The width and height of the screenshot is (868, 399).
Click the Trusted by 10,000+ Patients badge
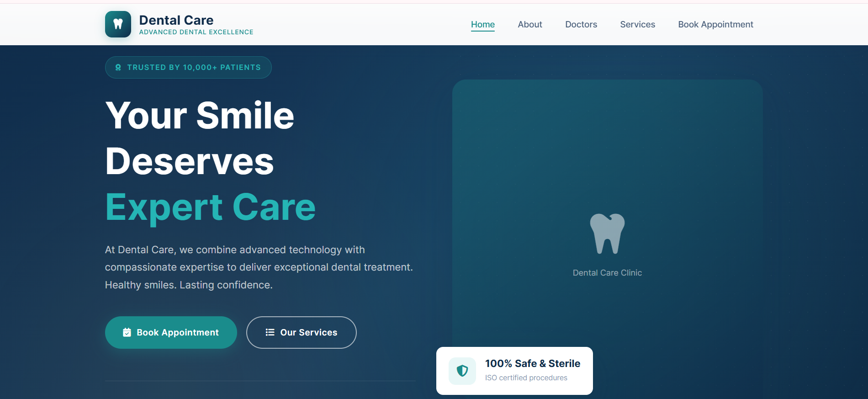[188, 68]
